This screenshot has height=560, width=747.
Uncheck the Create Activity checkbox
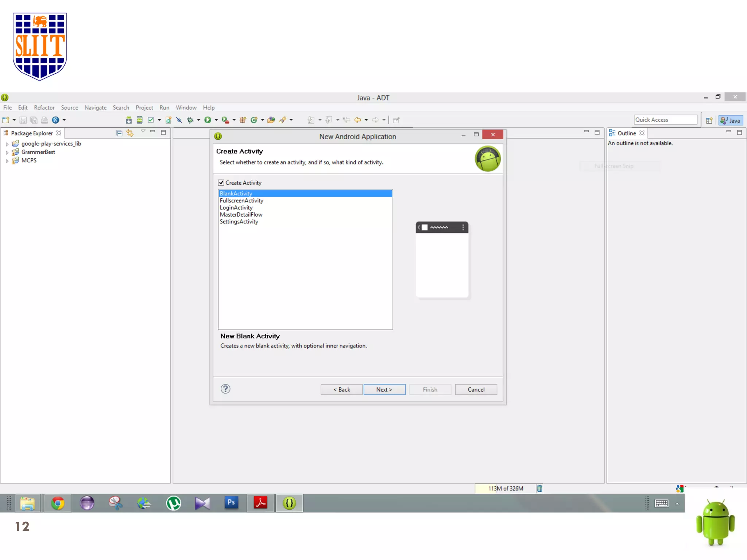click(x=221, y=183)
